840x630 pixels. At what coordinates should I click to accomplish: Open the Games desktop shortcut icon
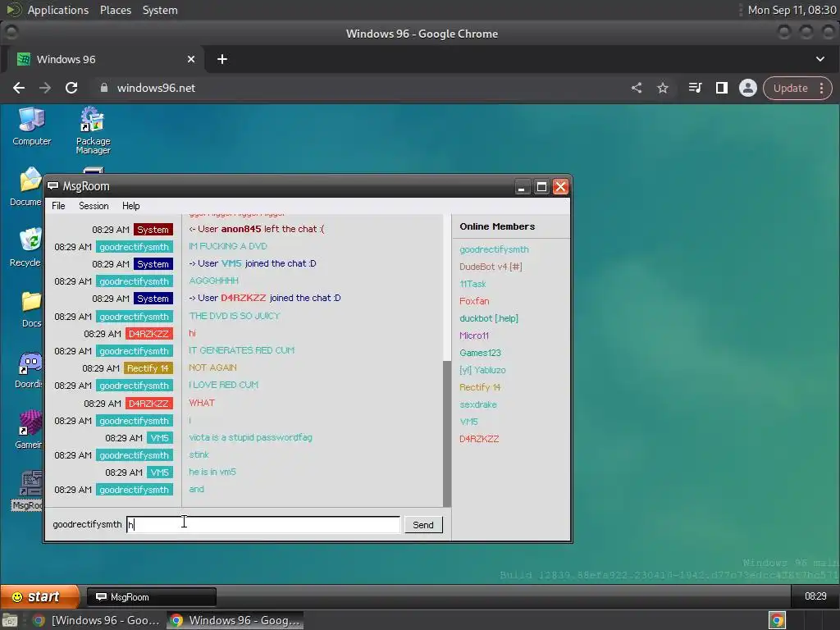tap(29, 430)
